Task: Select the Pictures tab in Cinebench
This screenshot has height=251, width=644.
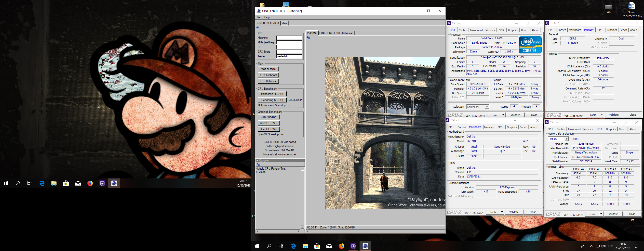Action: point(312,33)
